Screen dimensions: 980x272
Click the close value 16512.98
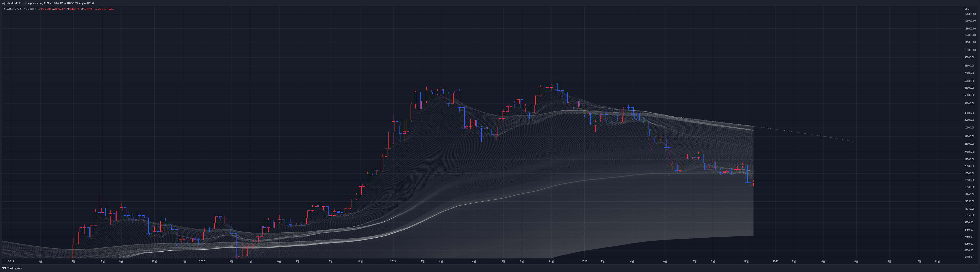(88, 9)
